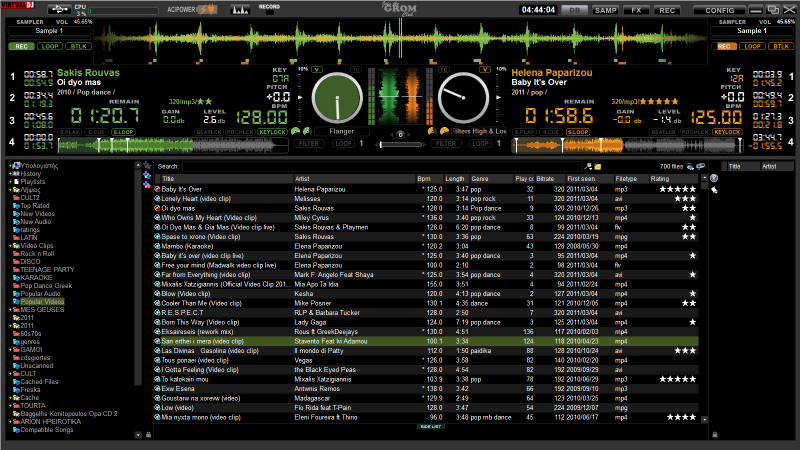Toggle left sampler LOOP button
The image size is (800, 450).
tap(50, 46)
